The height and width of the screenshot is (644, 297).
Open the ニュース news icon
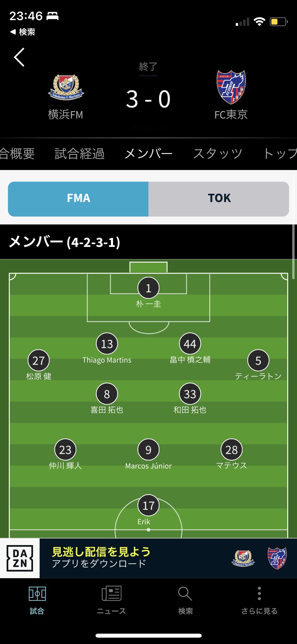(x=111, y=594)
